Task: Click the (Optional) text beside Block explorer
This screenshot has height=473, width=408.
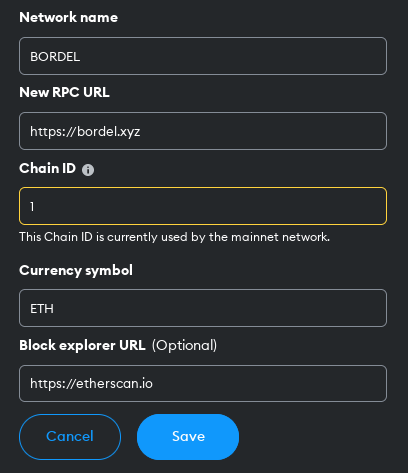Action: point(184,346)
